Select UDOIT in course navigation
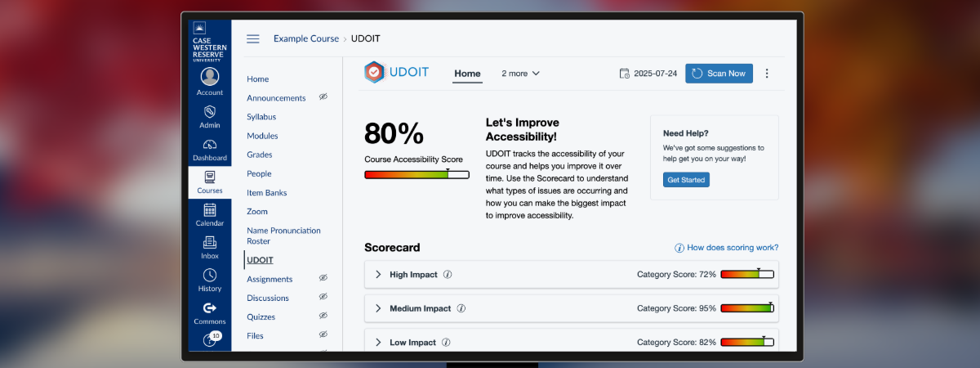 (x=260, y=260)
